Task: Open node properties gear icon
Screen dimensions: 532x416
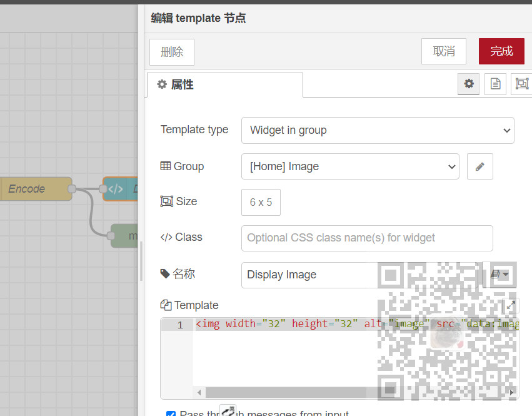Action: tap(469, 84)
